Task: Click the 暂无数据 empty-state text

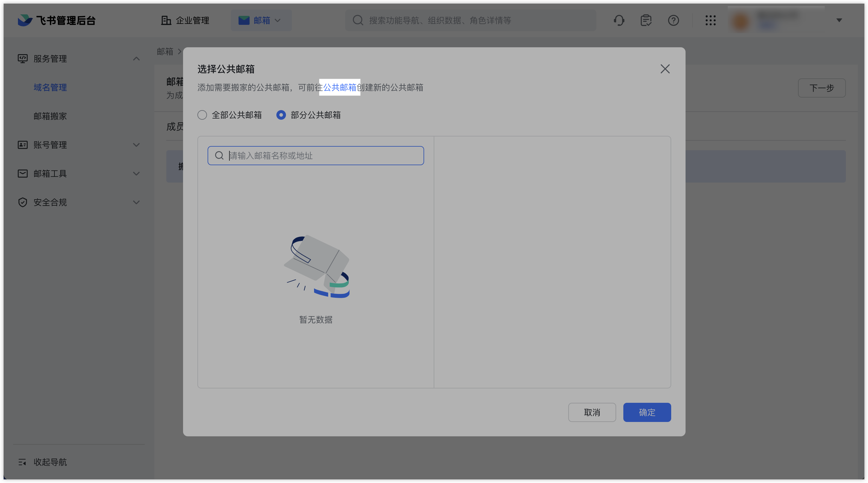Action: (x=316, y=320)
